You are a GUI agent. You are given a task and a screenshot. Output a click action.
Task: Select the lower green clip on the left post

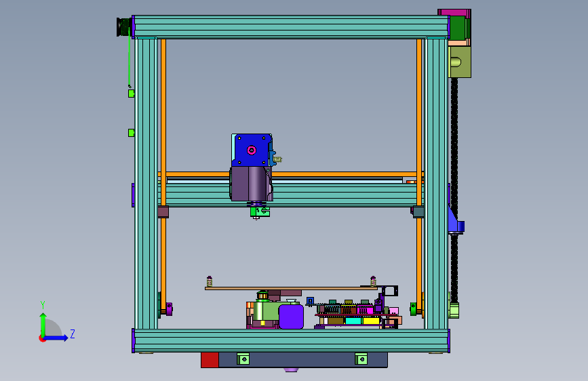point(132,133)
